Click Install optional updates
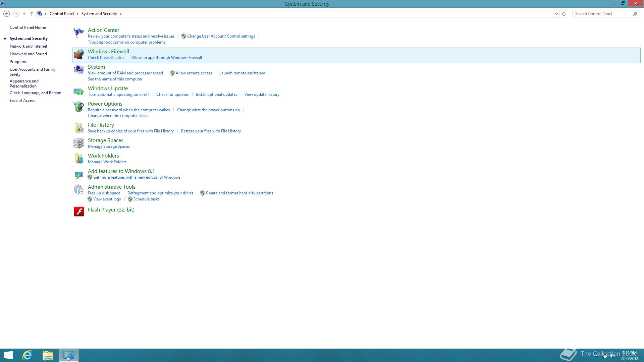Viewport: 644px width, 362px height. point(216,95)
